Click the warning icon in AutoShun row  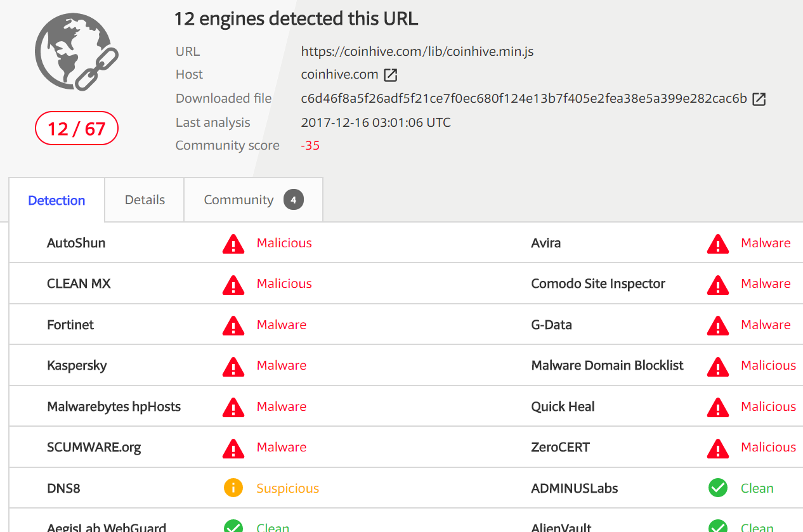point(233,243)
